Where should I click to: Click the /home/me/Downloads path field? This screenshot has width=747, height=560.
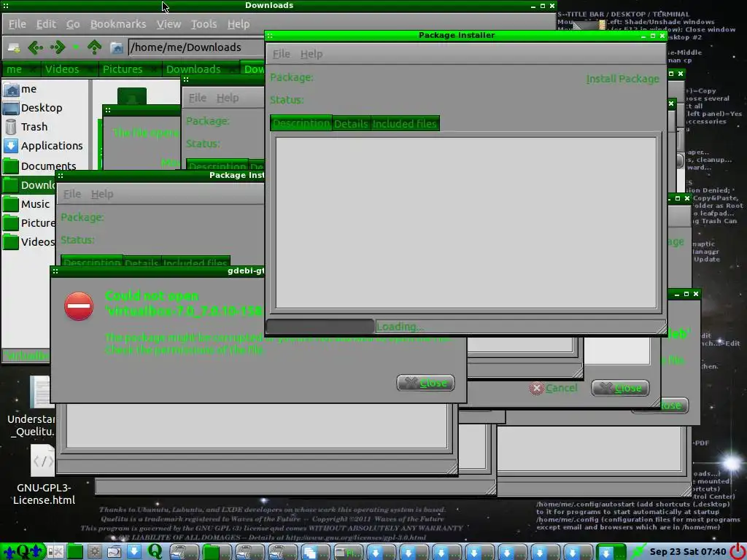pyautogui.click(x=196, y=47)
